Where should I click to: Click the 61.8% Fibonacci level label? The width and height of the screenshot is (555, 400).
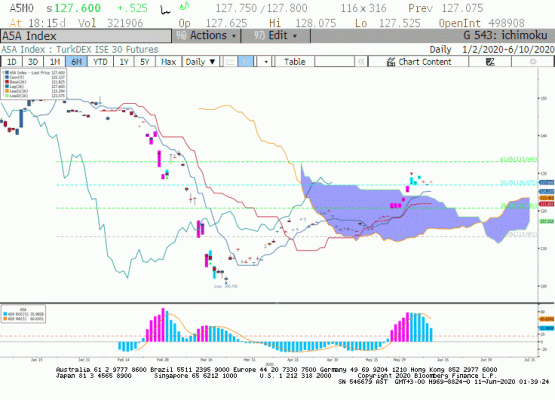click(519, 160)
